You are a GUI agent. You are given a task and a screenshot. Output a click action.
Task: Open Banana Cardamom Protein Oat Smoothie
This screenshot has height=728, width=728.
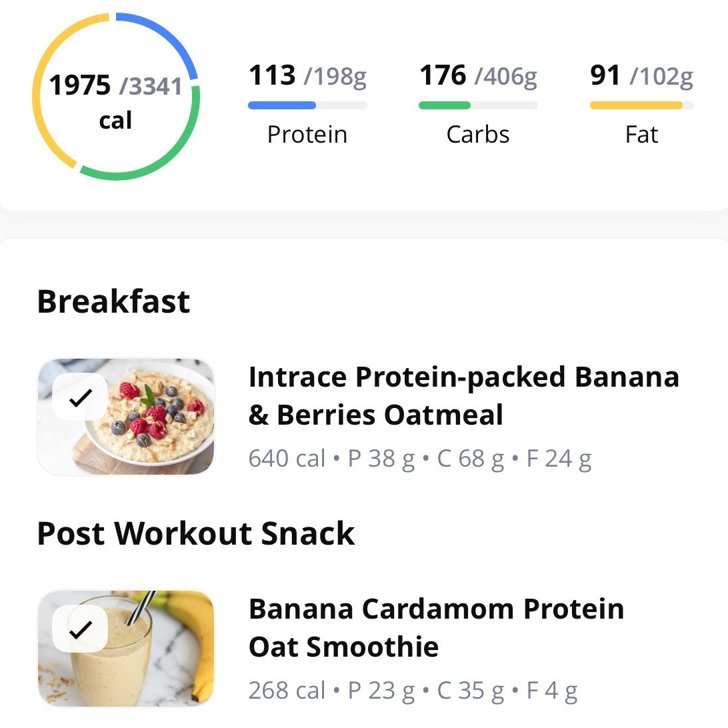coord(436,627)
